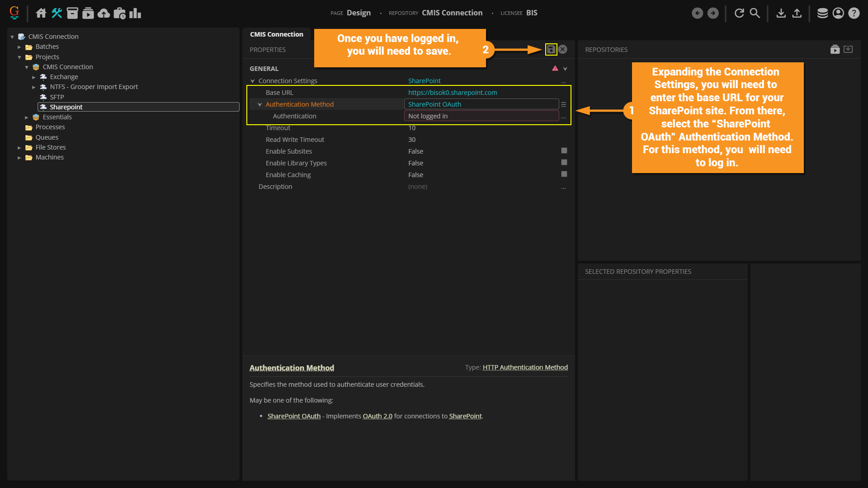Select the SFTP node in tree
This screenshot has width=868, height=488.
[x=57, y=97]
